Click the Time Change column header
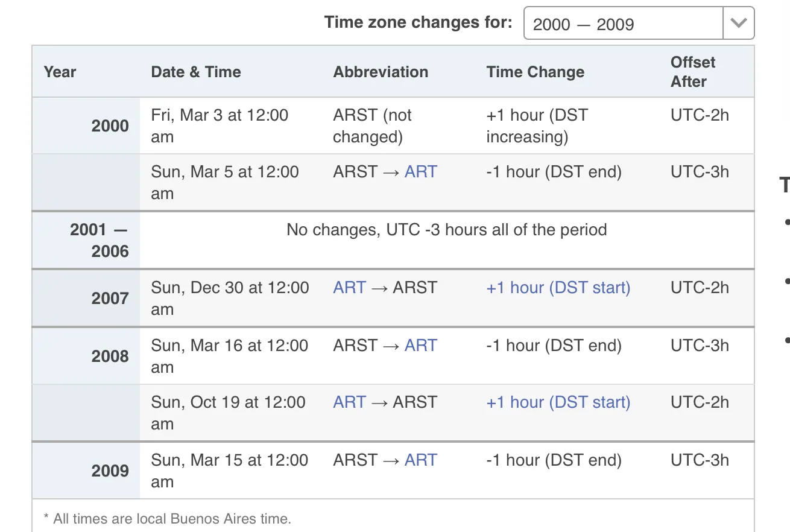The image size is (790, 532). tap(535, 72)
